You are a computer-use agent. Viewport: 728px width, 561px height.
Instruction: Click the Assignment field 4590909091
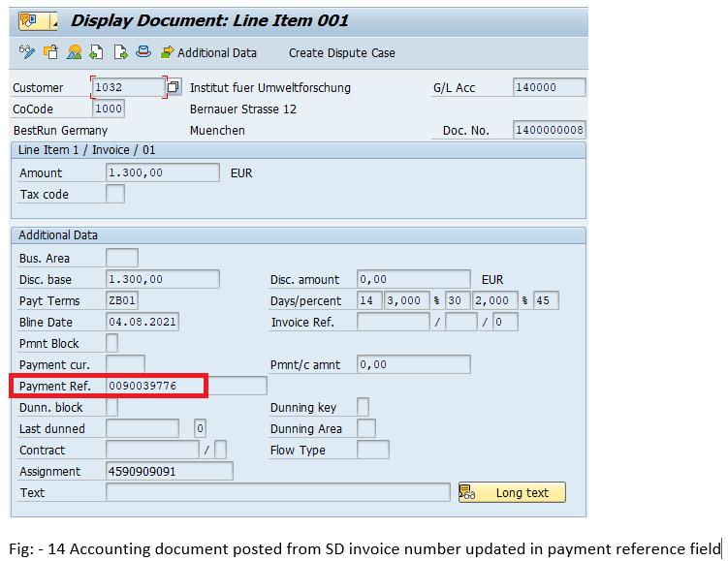pyautogui.click(x=170, y=472)
